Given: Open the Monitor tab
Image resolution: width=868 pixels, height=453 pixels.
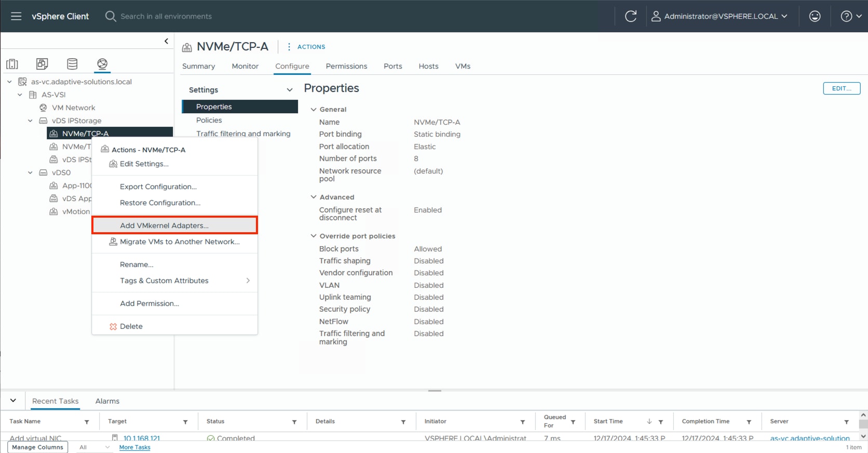Looking at the screenshot, I should click(x=245, y=66).
